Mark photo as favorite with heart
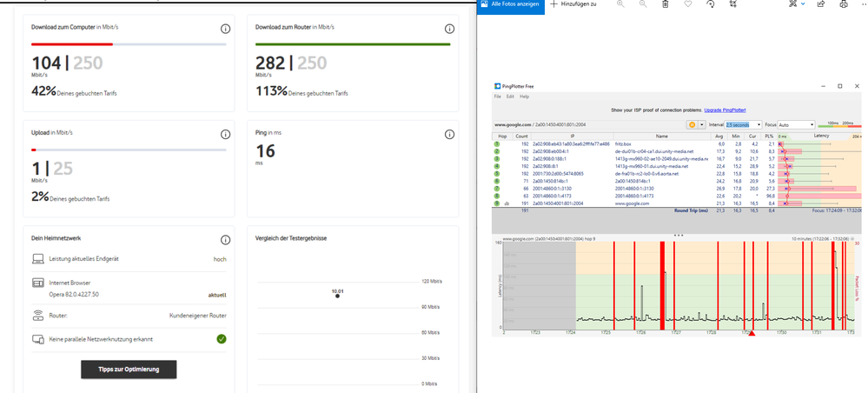Image resolution: width=868 pixels, height=393 pixels. pos(688,3)
